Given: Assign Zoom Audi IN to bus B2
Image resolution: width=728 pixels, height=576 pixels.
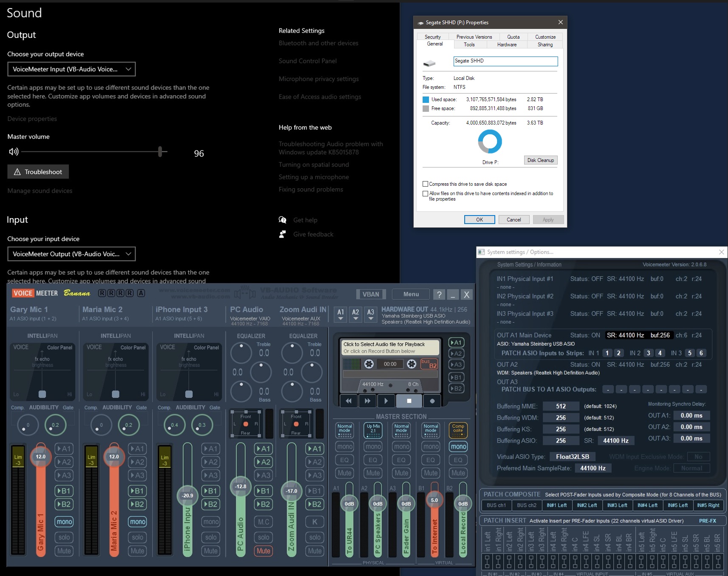Looking at the screenshot, I should coord(315,505).
